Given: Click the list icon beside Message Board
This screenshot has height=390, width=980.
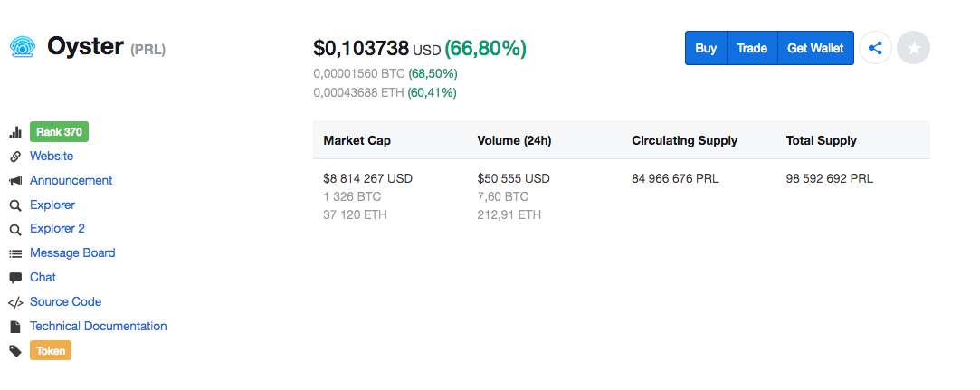Looking at the screenshot, I should click(x=15, y=253).
